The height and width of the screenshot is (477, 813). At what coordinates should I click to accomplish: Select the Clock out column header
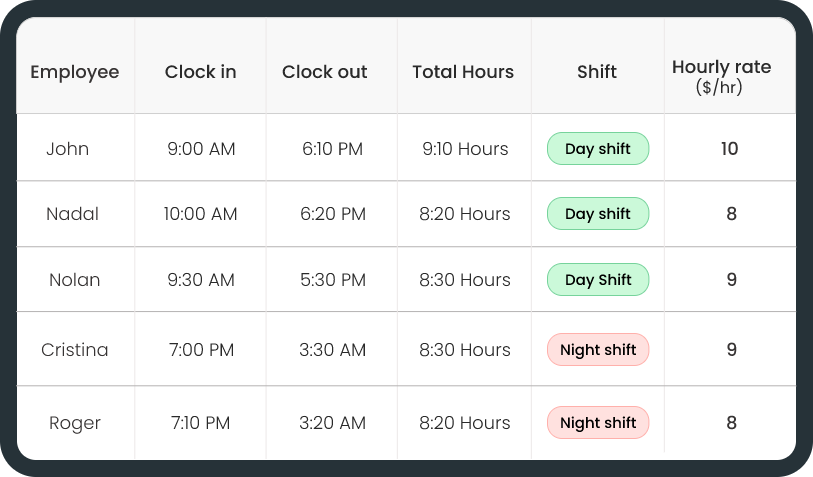pyautogui.click(x=324, y=72)
